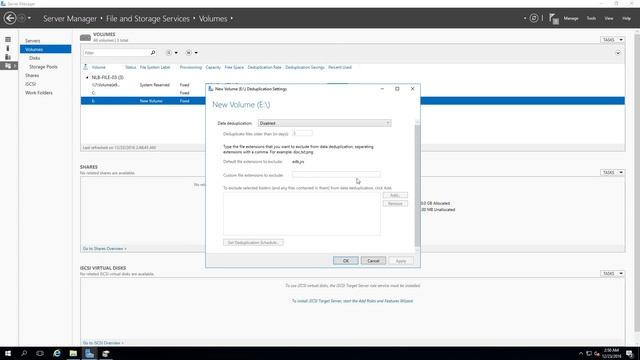Viewport: 640px width, 360px height.
Task: Follow the Go to Shares Overview link
Action: pos(104,249)
